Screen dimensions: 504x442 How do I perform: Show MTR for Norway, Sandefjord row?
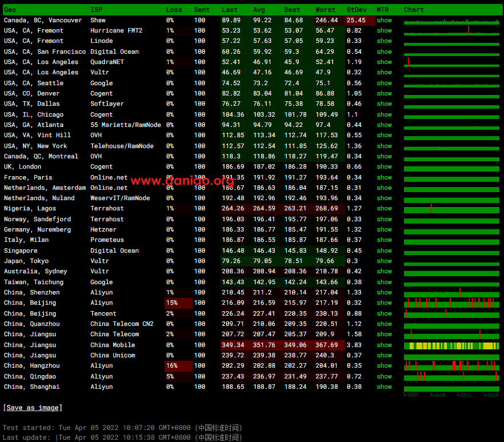(x=384, y=219)
